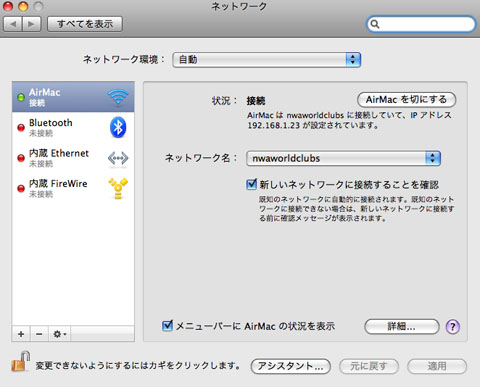Go back with the left arrow button
The width and height of the screenshot is (480, 387).
(13, 24)
